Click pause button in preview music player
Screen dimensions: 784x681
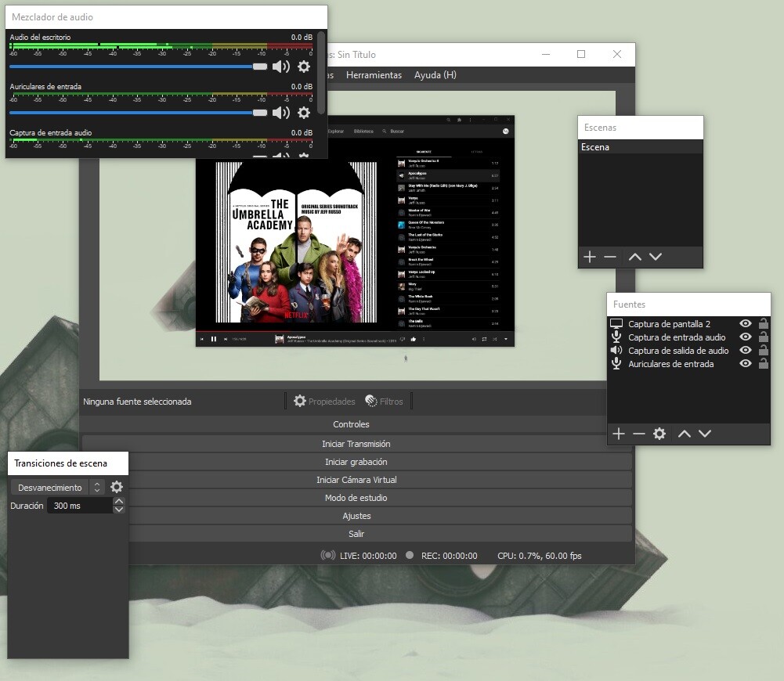tap(214, 339)
